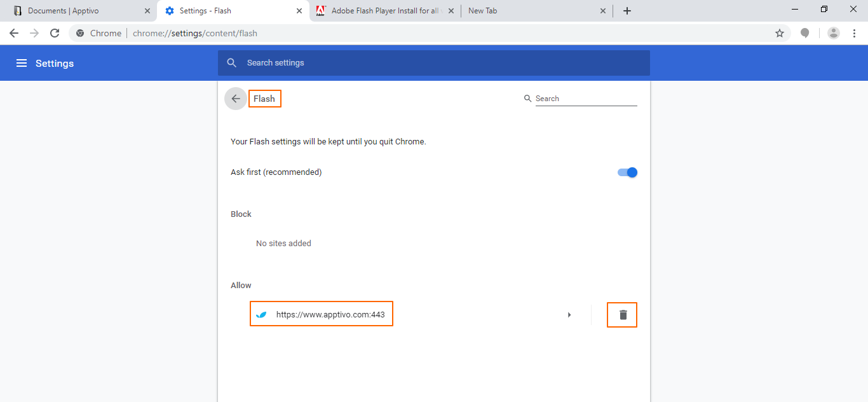This screenshot has height=402, width=868.
Task: Delete apptivo.com from the Allow list
Action: [623, 314]
